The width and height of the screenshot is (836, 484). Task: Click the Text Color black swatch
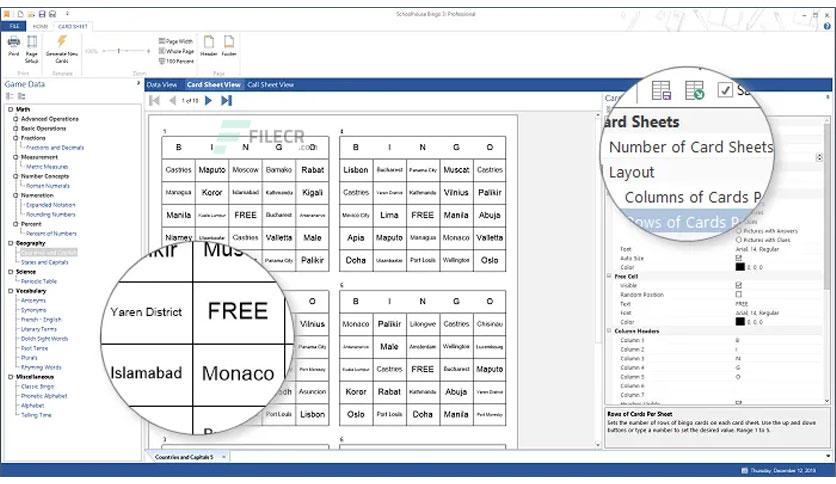point(740,267)
